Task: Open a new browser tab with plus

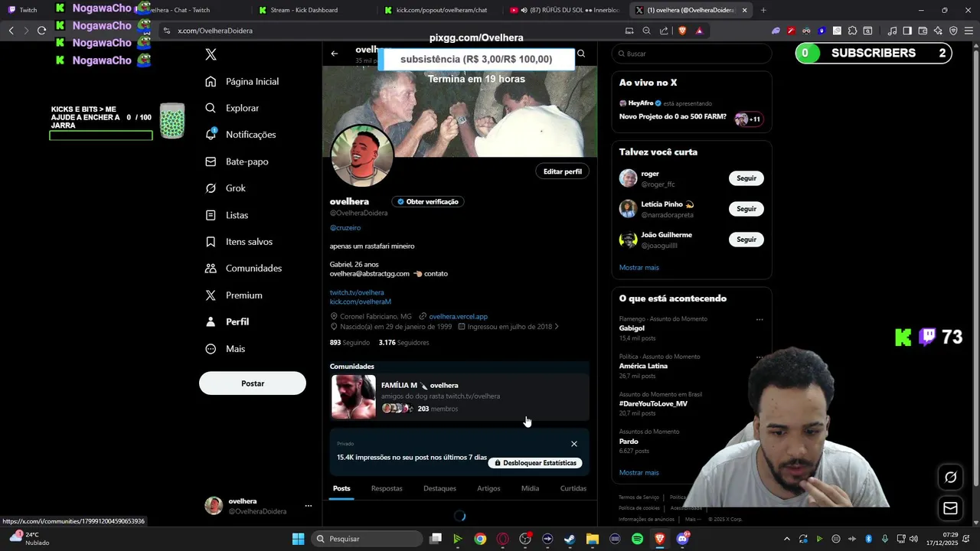Action: 763,10
